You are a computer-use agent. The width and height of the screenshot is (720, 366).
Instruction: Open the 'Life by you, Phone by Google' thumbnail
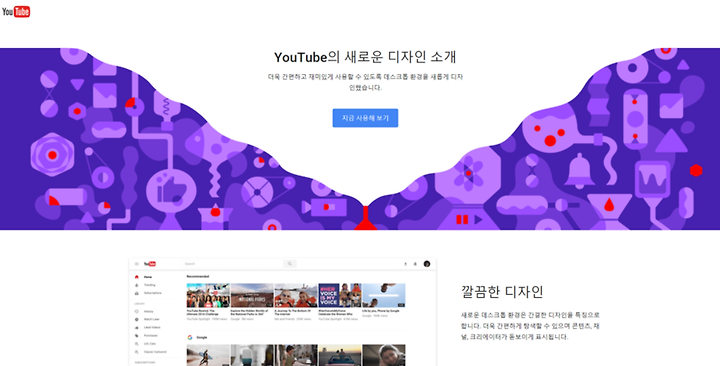(384, 295)
